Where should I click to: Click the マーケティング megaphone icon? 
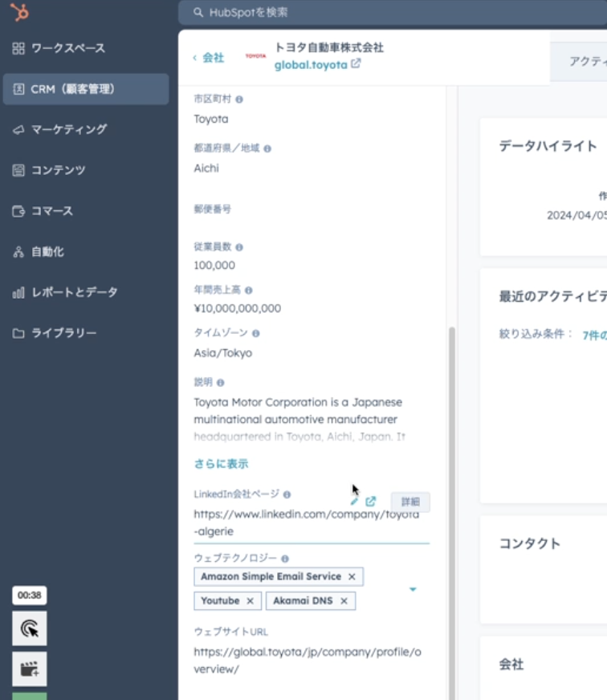click(x=18, y=130)
